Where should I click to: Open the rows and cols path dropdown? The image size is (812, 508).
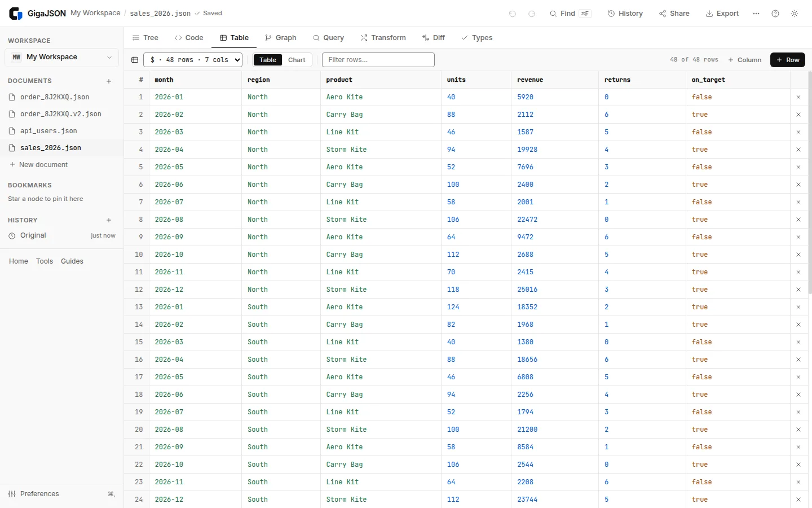[193, 60]
